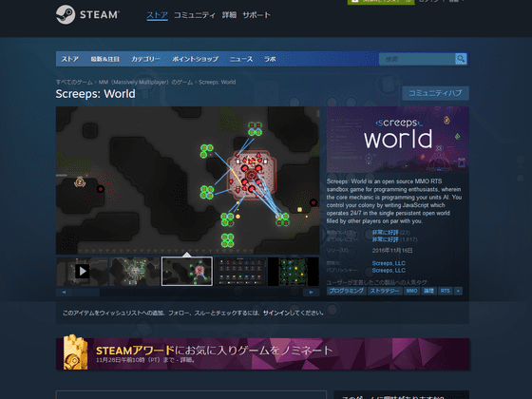Select the プログラミング tag
The height and width of the screenshot is (399, 532).
[x=346, y=291]
